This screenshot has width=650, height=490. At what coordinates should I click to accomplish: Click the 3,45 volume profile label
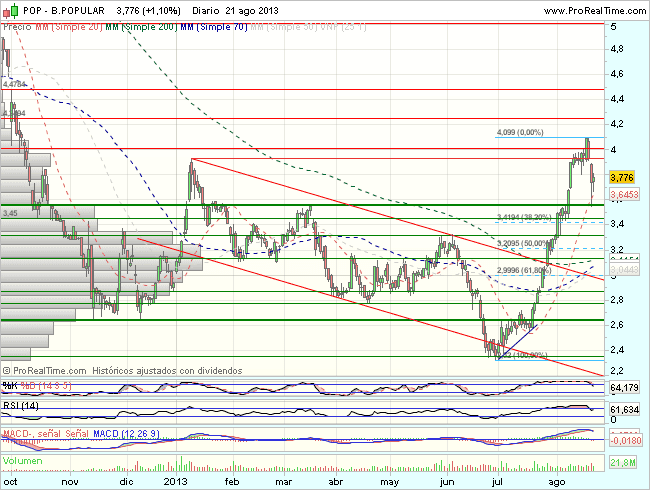[10, 213]
